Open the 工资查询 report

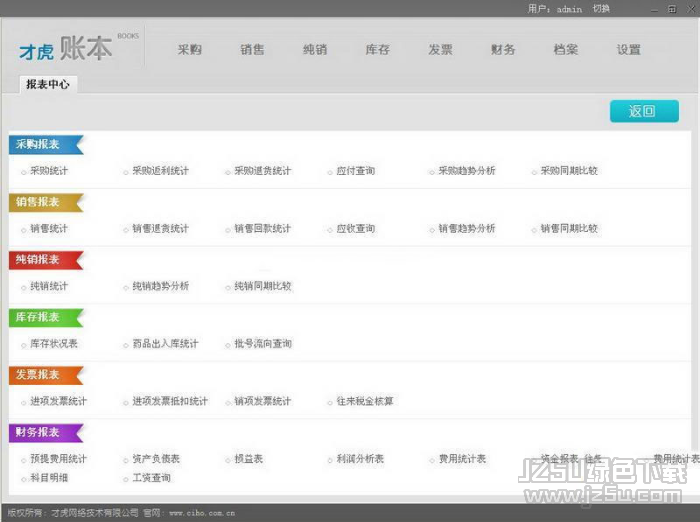(x=151, y=478)
